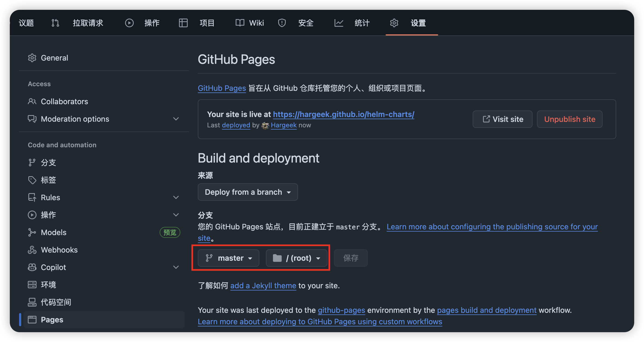Screen dimensions: 644x342
Task: Open the master branch selector
Action: (x=228, y=258)
